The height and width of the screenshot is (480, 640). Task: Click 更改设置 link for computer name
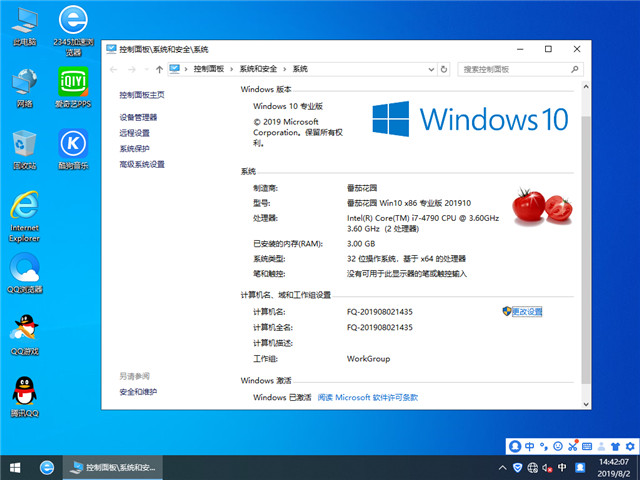point(526,312)
